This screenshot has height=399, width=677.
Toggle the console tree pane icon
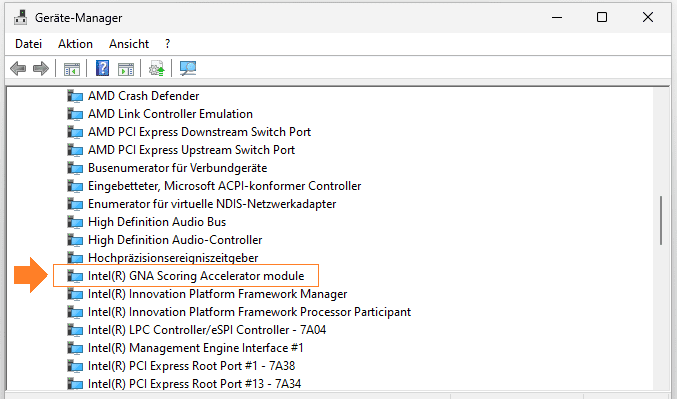pos(72,69)
